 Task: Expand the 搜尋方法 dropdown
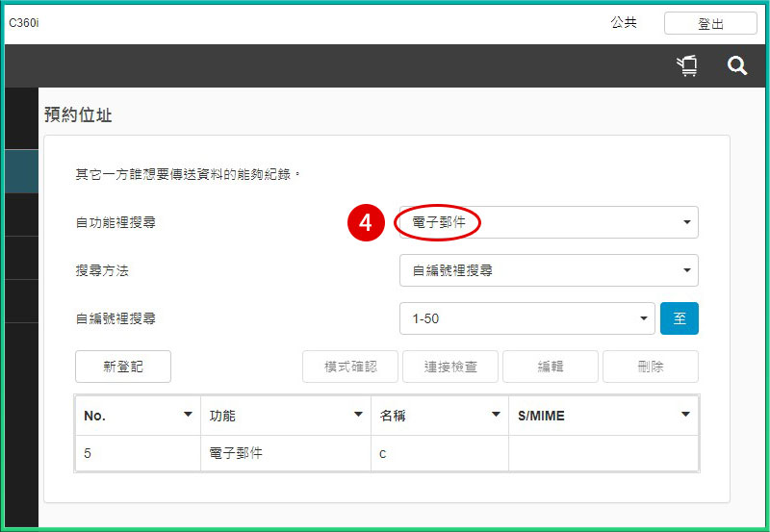[x=549, y=271]
